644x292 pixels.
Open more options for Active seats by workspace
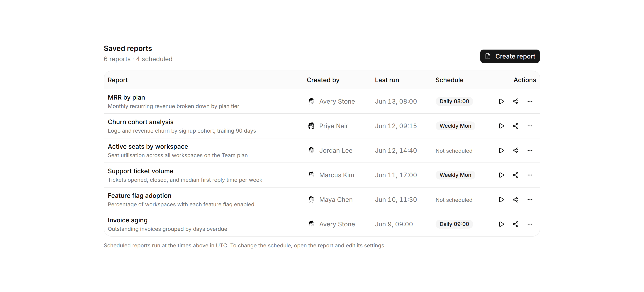(530, 150)
